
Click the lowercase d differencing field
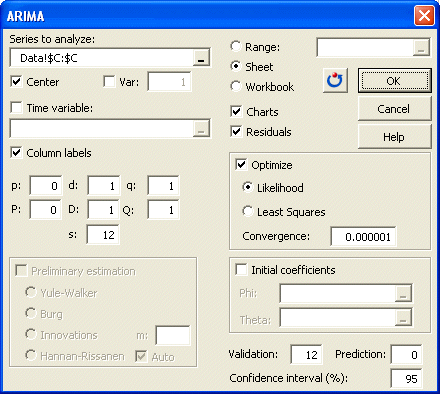click(103, 186)
